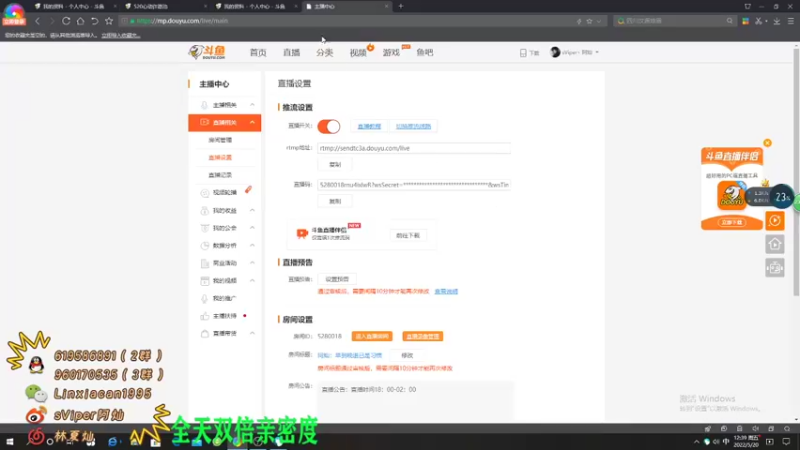Click the thumbs-up icon in the sidebar
800x450 pixels.
pos(204,316)
